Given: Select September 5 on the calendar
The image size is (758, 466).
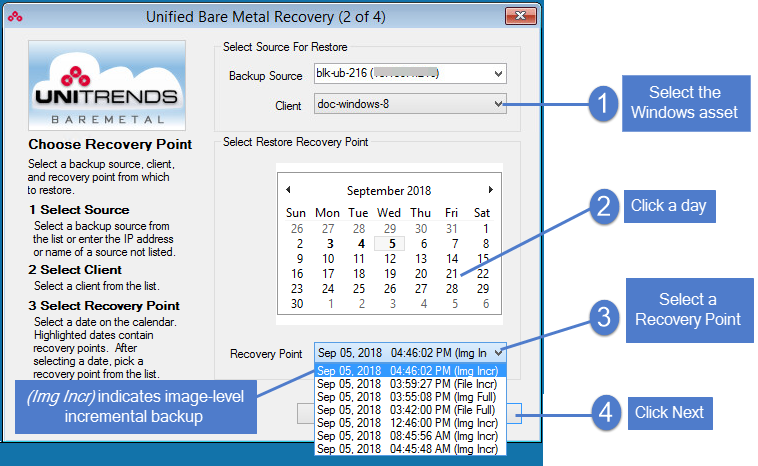Looking at the screenshot, I should pyautogui.click(x=390, y=244).
